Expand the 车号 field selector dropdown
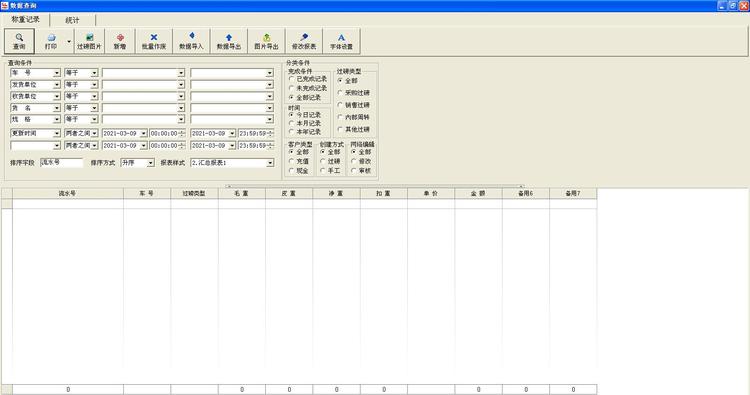This screenshot has height=395, width=750. pyautogui.click(x=57, y=73)
